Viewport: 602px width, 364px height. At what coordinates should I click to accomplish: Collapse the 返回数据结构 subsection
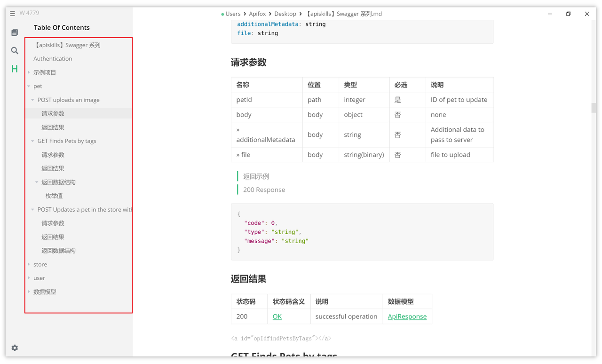(37, 182)
